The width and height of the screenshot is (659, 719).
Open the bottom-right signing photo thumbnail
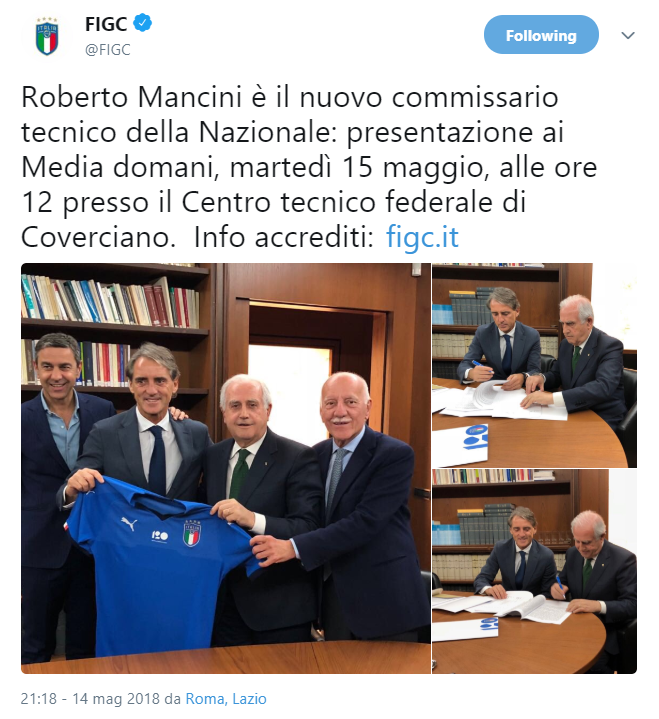[x=534, y=571]
